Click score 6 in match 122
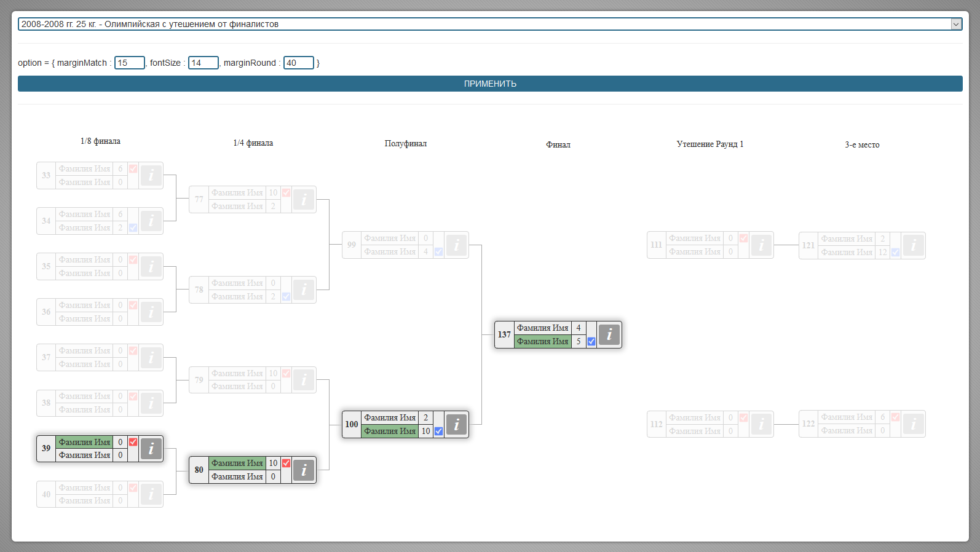 point(883,417)
